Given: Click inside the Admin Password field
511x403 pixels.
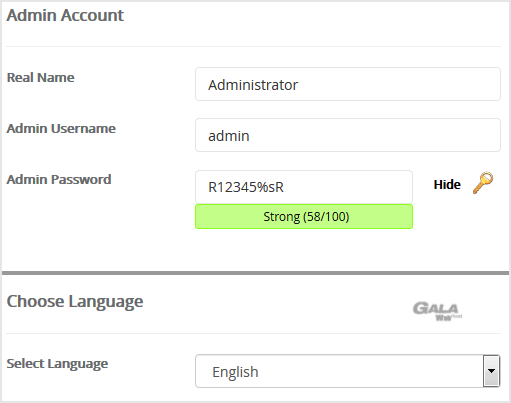Looking at the screenshot, I should [x=304, y=187].
